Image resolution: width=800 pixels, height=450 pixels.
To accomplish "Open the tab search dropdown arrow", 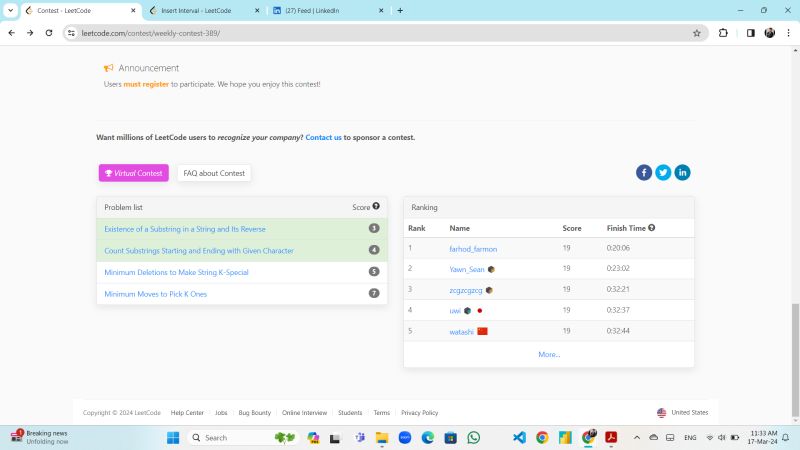I will pos(10,10).
